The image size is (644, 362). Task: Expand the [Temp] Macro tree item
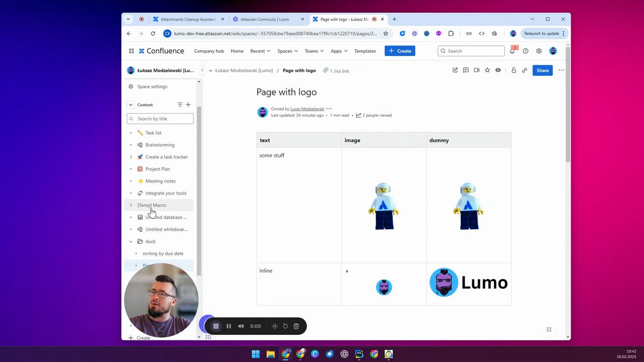click(x=131, y=205)
